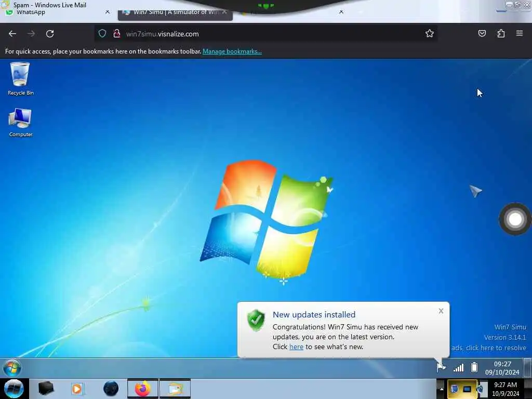Close the Win7 Simu tab
The width and height of the screenshot is (532, 399).
[224, 12]
